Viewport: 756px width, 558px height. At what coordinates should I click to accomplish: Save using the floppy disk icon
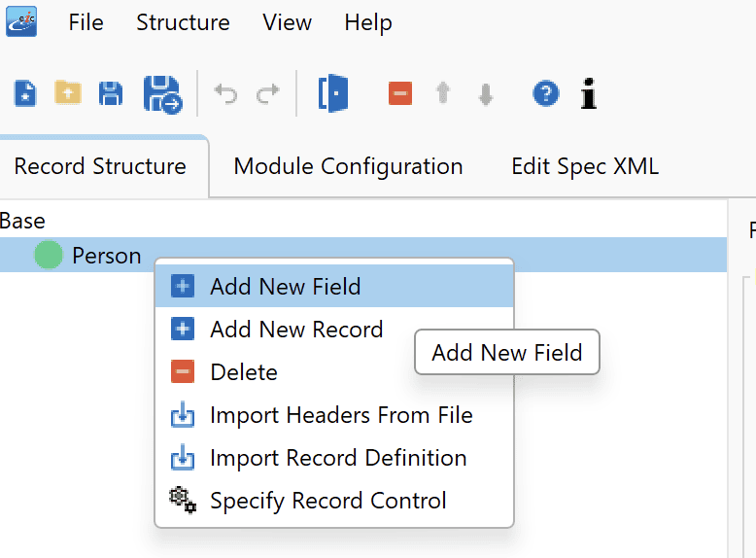(111, 93)
